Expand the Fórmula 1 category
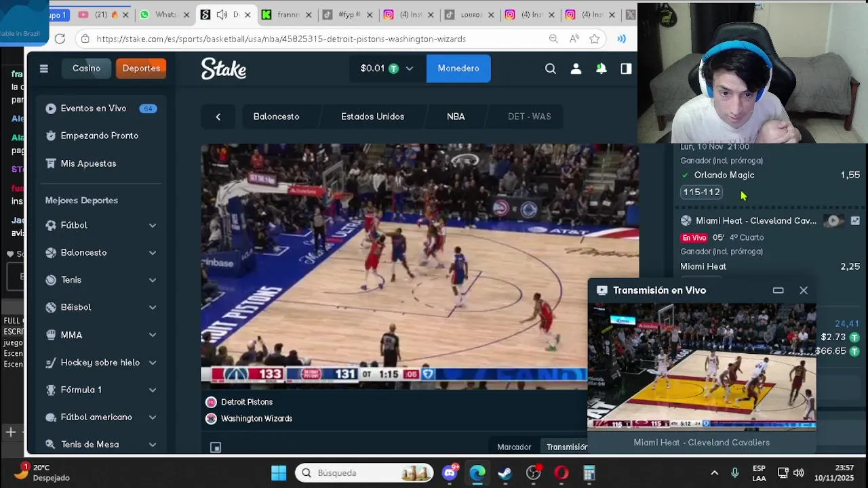Screen dimensions: 868x488 (x=153, y=390)
